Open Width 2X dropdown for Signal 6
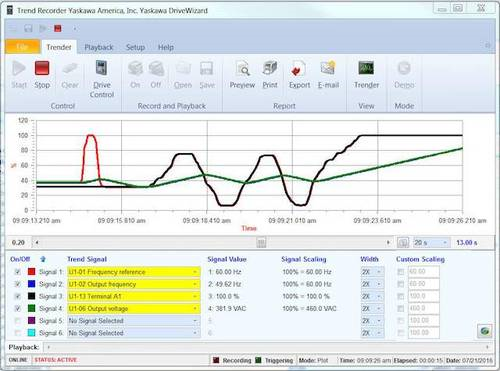Screen dimensions: 500x371 [x=372, y=333]
